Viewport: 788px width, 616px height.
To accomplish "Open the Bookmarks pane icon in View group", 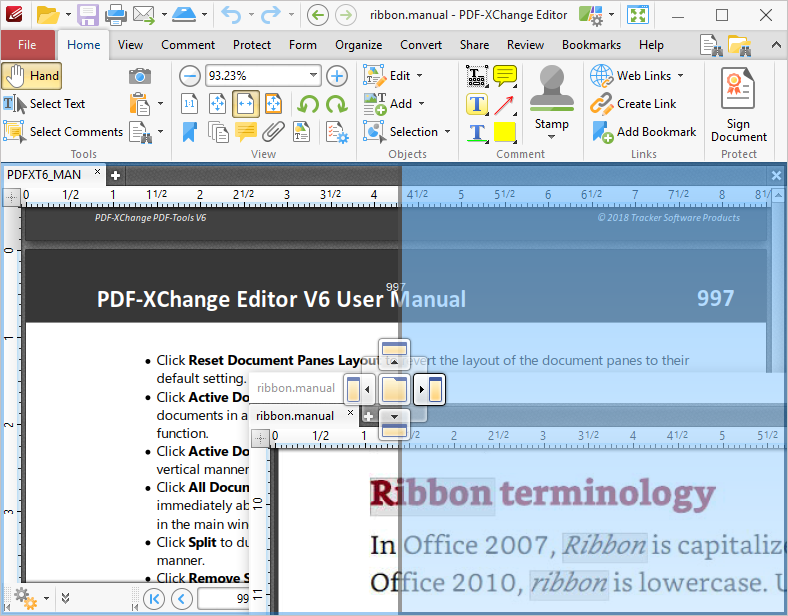I will [x=189, y=132].
